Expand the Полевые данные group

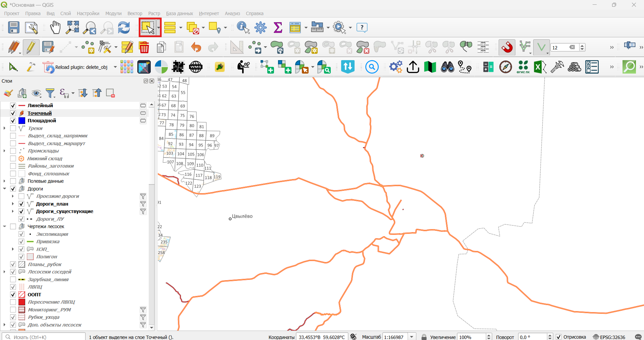tap(4, 181)
